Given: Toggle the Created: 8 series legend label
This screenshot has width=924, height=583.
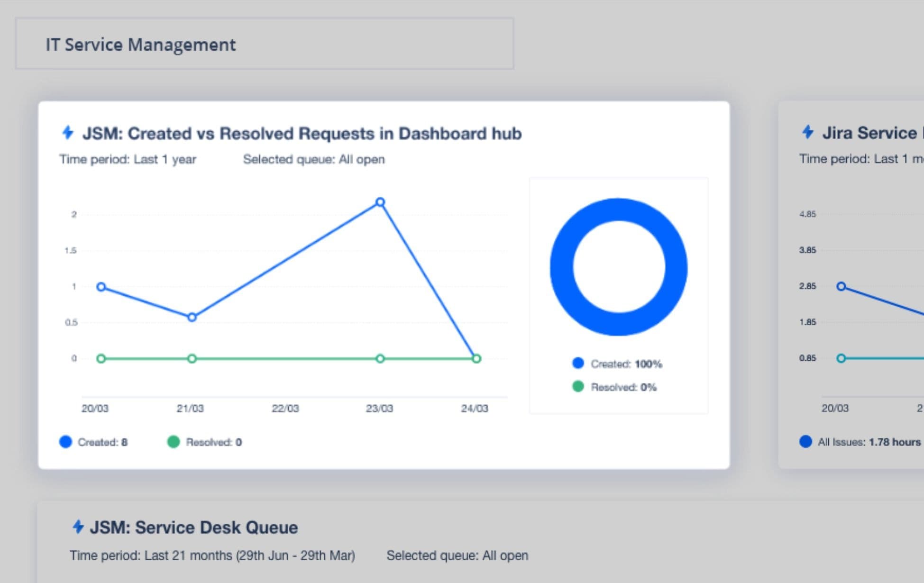Looking at the screenshot, I should pos(102,442).
